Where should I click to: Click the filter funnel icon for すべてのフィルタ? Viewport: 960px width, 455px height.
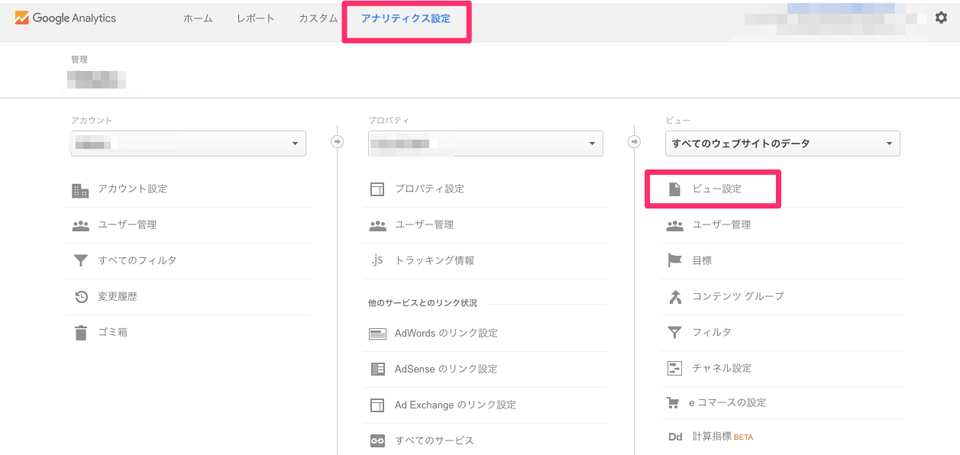81,260
